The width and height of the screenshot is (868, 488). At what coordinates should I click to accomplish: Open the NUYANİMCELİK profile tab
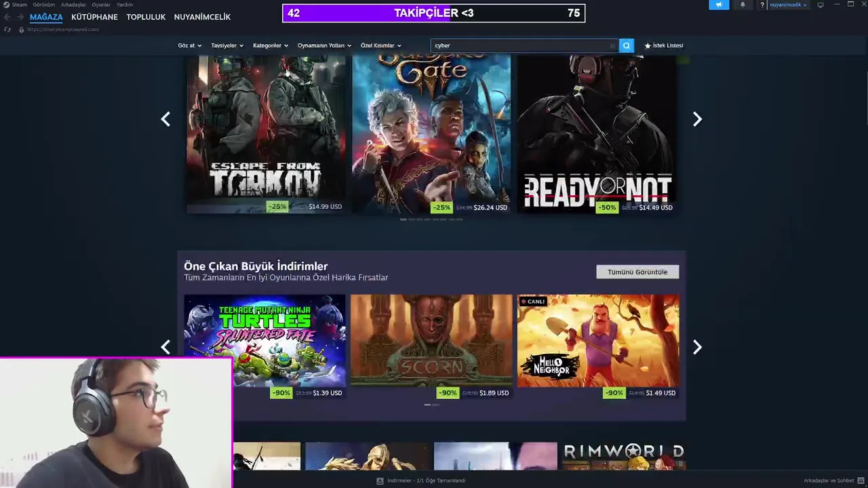[202, 17]
